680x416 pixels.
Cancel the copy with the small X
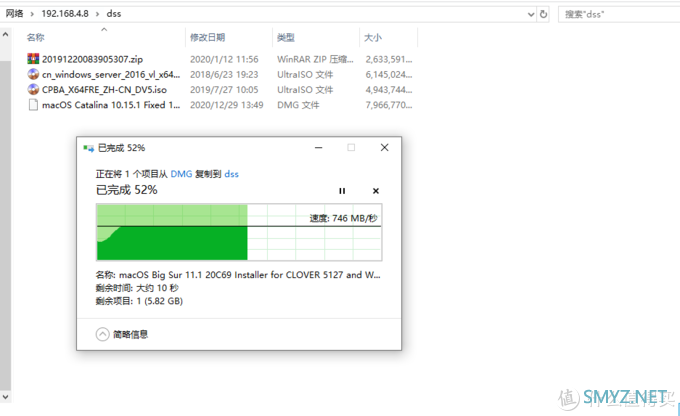[x=376, y=191]
